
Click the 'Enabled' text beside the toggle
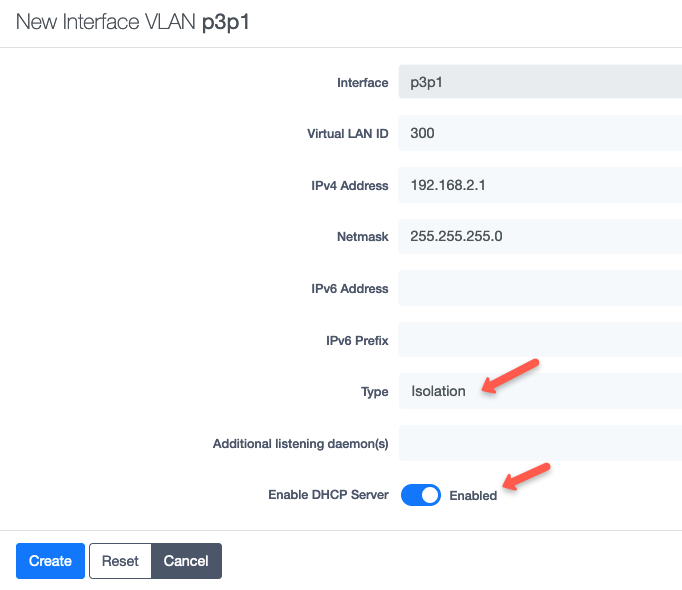pos(473,495)
